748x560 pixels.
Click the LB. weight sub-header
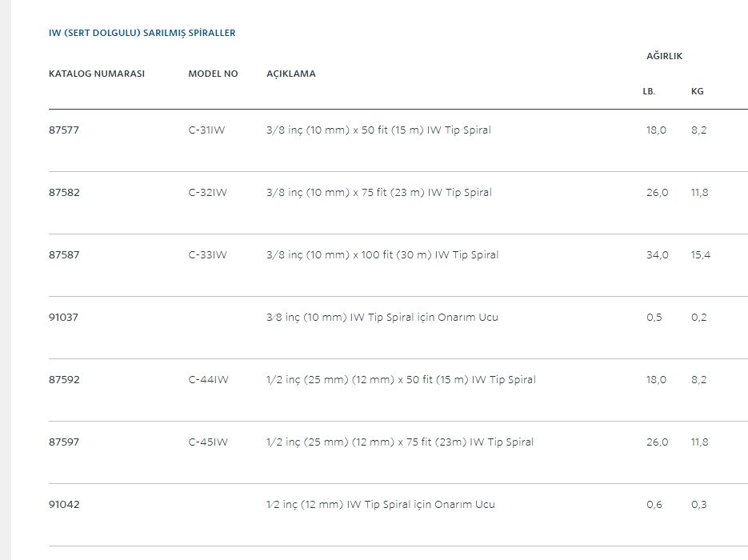649,91
